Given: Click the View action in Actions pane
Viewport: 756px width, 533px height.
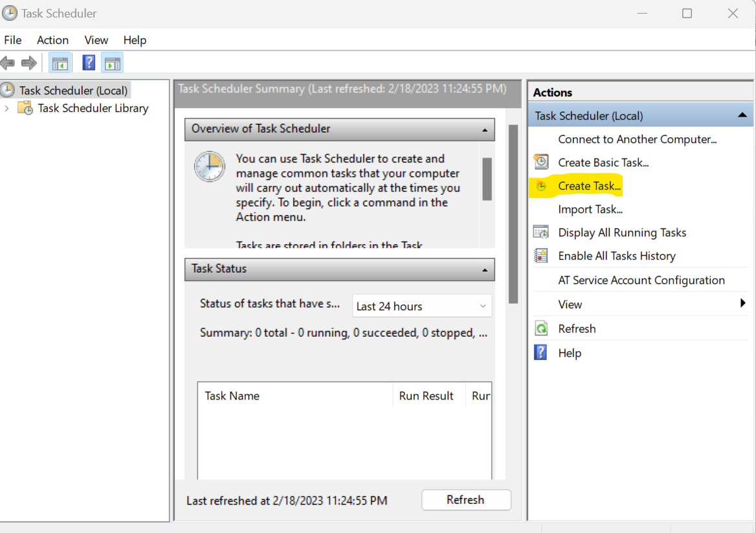Looking at the screenshot, I should click(570, 304).
